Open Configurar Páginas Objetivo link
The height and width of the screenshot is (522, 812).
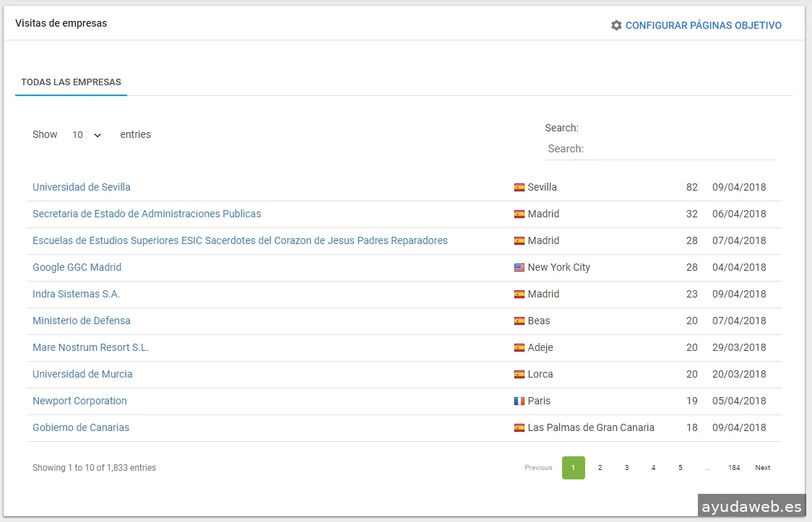pos(703,25)
